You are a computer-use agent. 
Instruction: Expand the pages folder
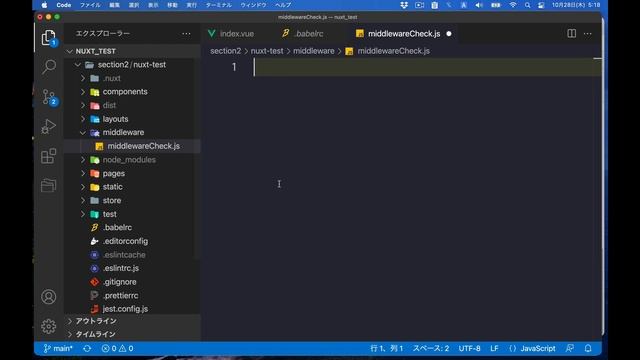[x=83, y=173]
